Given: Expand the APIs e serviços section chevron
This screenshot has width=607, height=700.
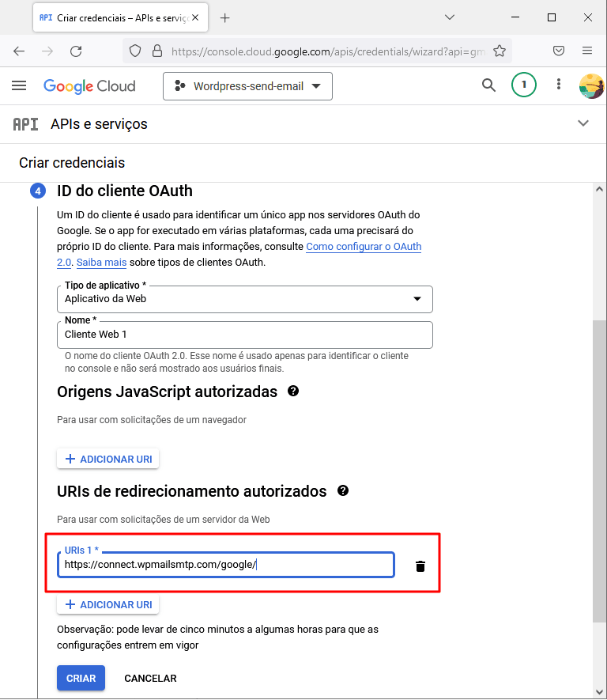Looking at the screenshot, I should 583,123.
